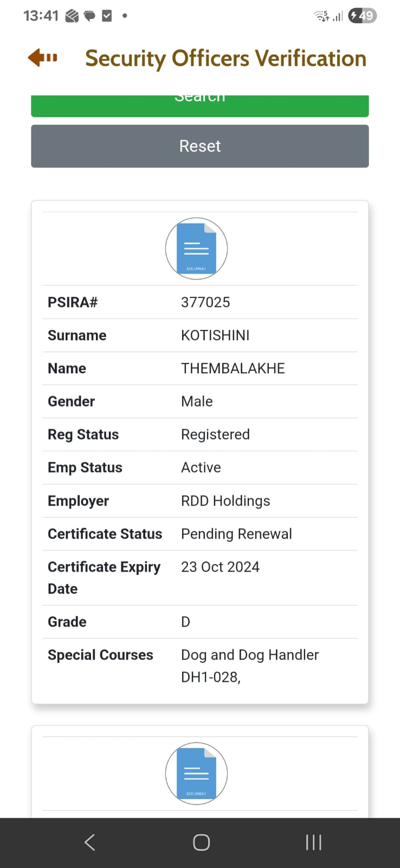
Task: Tap the Android back navigation button
Action: click(x=90, y=842)
